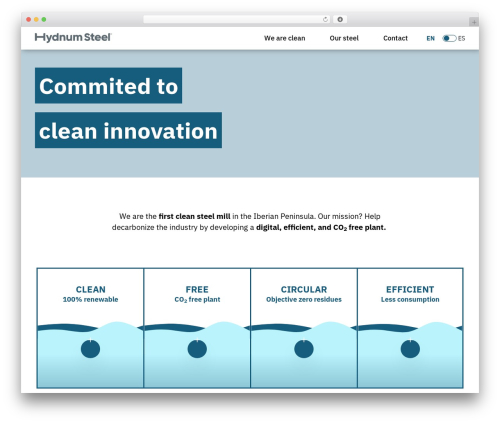Image resolution: width=500 pixels, height=423 pixels.
Task: Select the ES language label
Action: click(x=462, y=38)
